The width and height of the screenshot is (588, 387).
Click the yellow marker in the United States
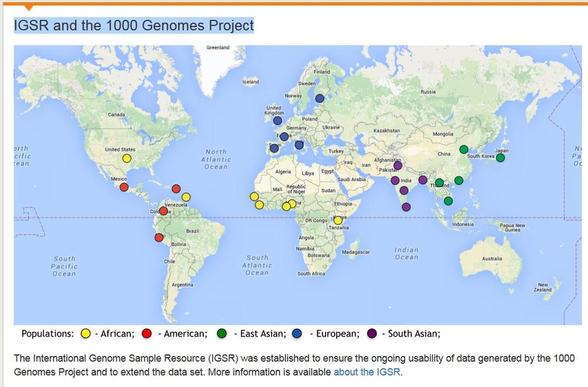click(x=127, y=158)
